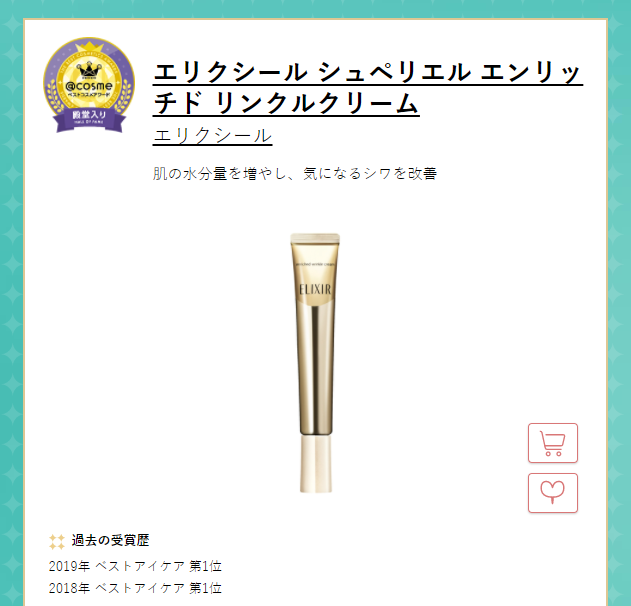Click the heart favorite icon button
This screenshot has height=606, width=631.
[x=553, y=493]
